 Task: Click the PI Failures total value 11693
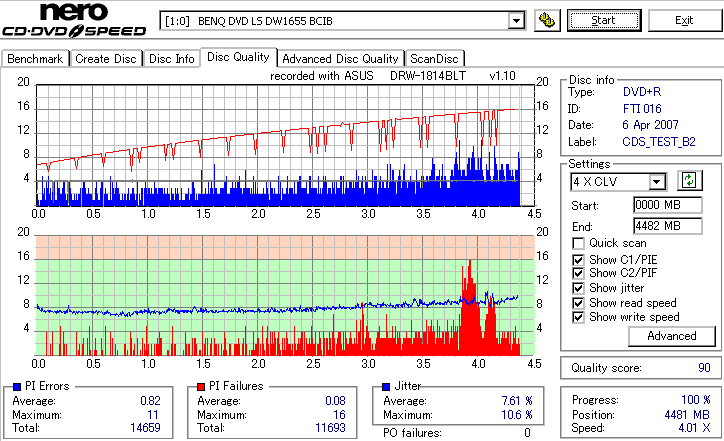[x=330, y=428]
